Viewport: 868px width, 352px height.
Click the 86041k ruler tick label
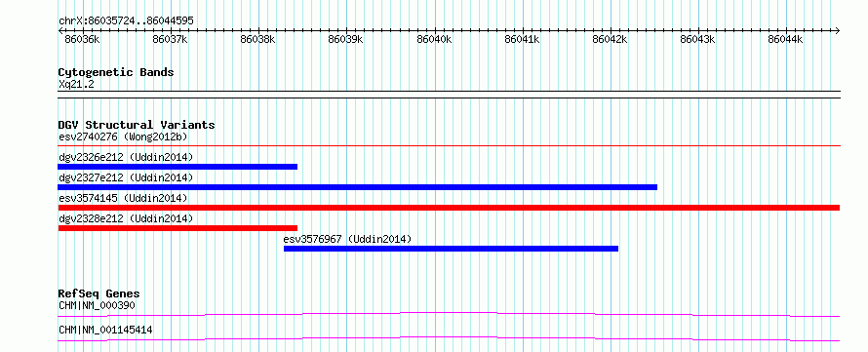[522, 40]
